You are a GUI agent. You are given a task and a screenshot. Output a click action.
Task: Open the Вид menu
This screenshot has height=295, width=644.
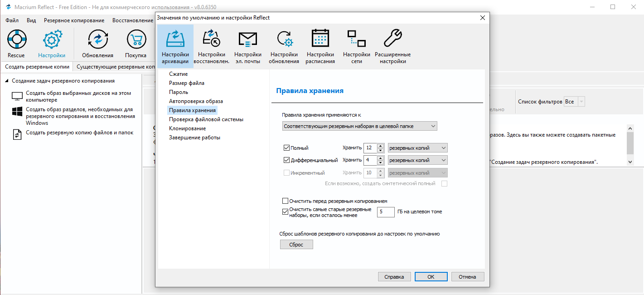tap(31, 20)
